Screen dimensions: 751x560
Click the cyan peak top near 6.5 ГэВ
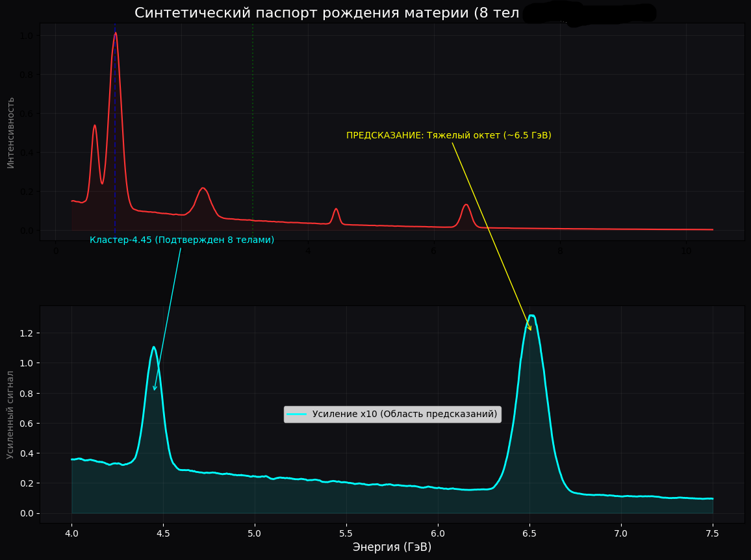[531, 316]
